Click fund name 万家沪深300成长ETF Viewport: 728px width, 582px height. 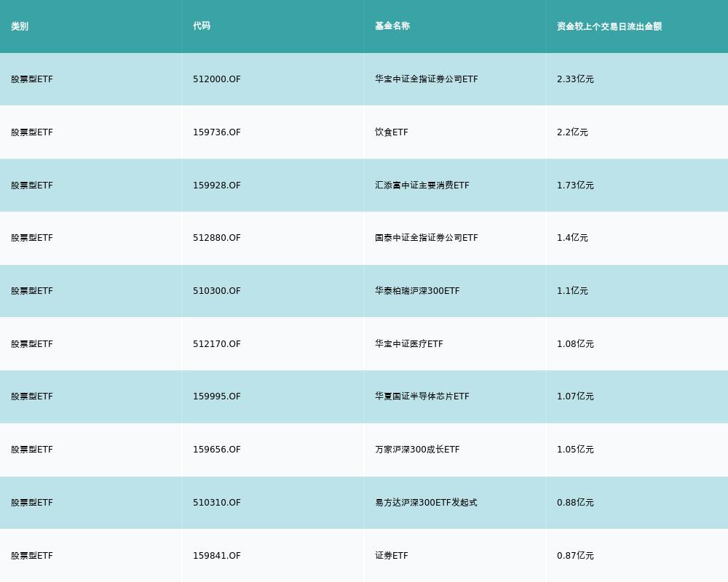417,450
